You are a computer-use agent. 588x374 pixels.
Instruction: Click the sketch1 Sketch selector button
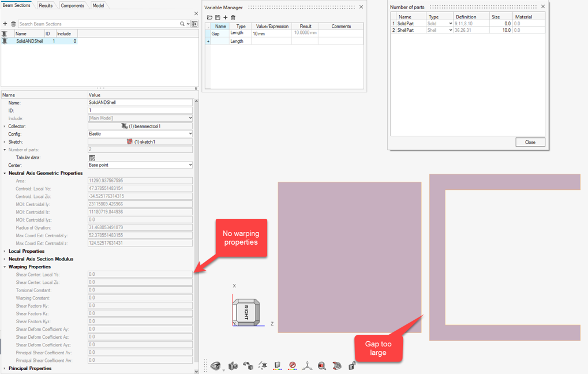(x=140, y=141)
